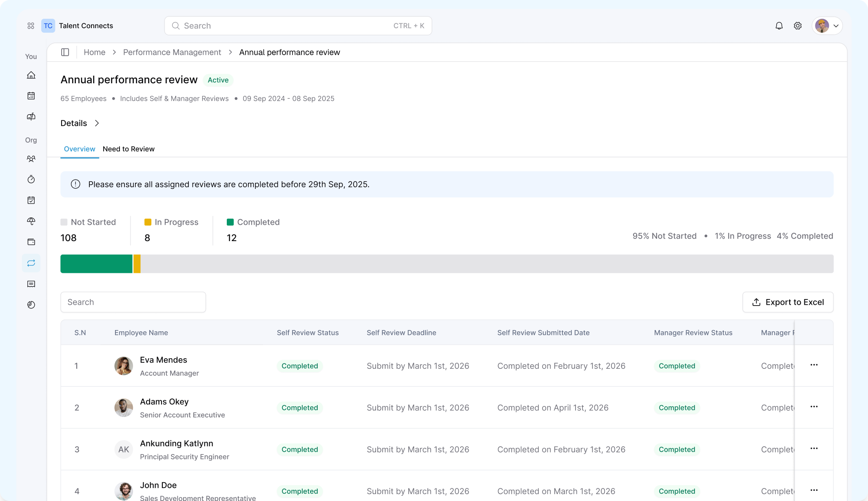Screen dimensions: 868x501
Task: Open the umbrella leave icon
Action: tap(31, 221)
